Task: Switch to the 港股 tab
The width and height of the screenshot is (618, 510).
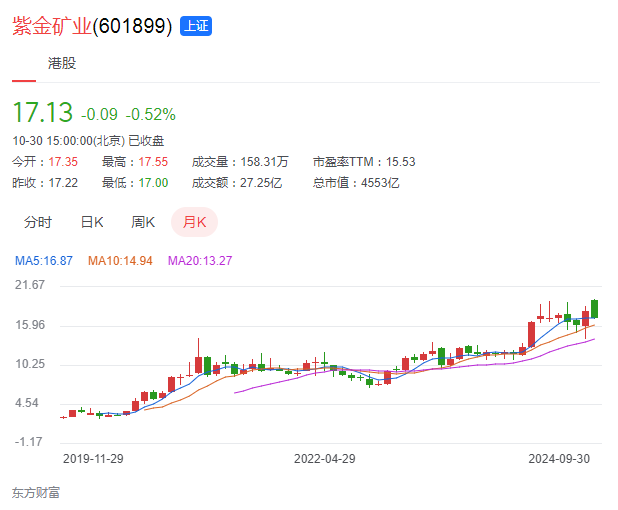Action: [x=62, y=63]
